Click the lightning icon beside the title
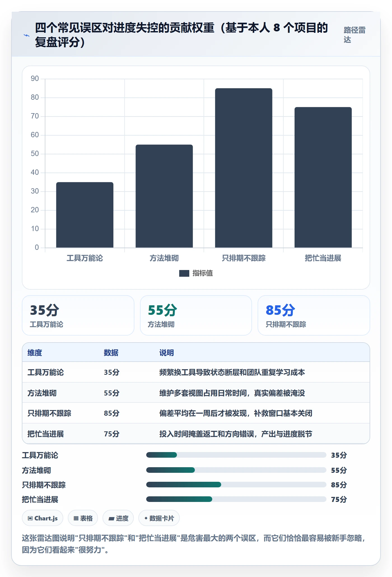Viewport: 392px width, 577px height. tap(26, 36)
